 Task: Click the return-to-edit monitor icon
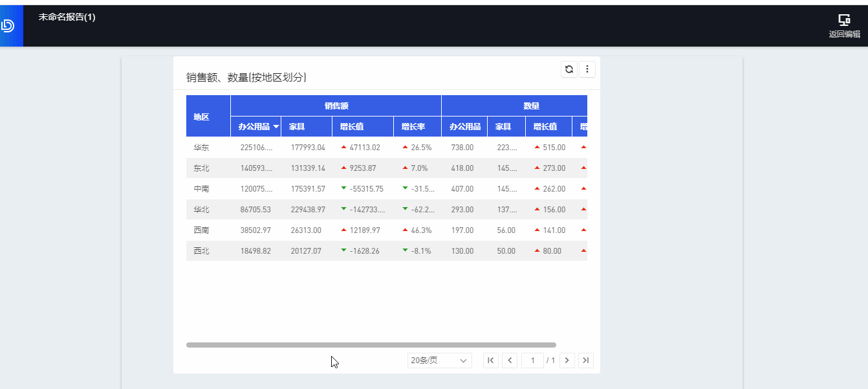tap(844, 20)
